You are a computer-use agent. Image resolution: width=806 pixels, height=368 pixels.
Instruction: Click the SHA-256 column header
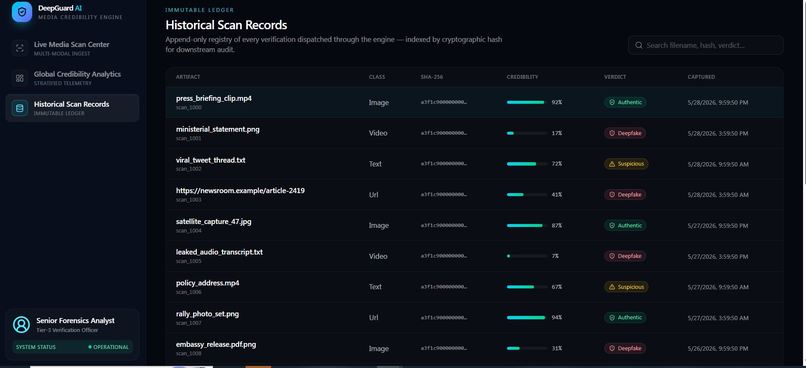432,77
